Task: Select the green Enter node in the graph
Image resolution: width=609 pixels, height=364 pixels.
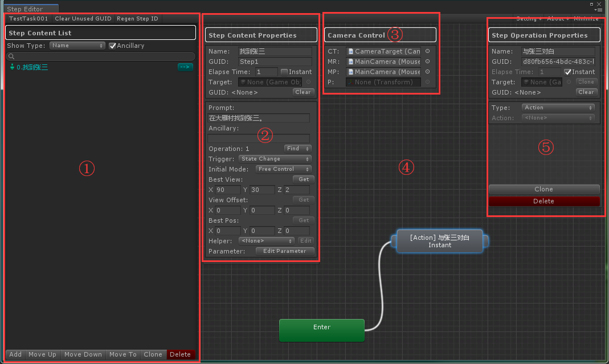Action: [321, 330]
